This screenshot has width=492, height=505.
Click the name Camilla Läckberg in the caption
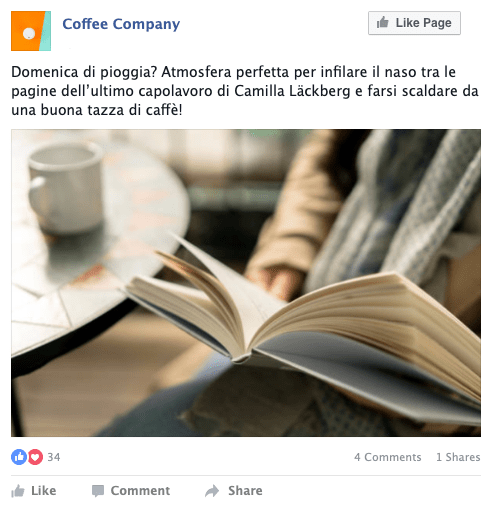click(x=292, y=91)
